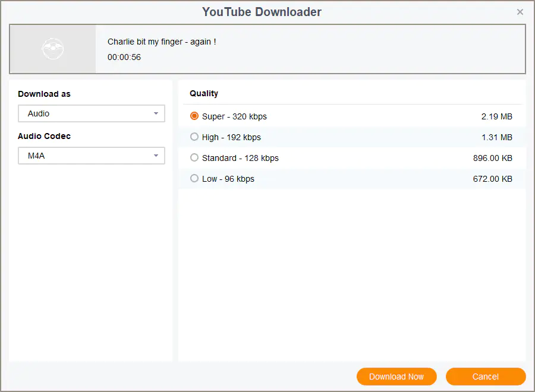The image size is (535, 392).
Task: Switch to Low - 96 kbps radio button
Action: [194, 179]
